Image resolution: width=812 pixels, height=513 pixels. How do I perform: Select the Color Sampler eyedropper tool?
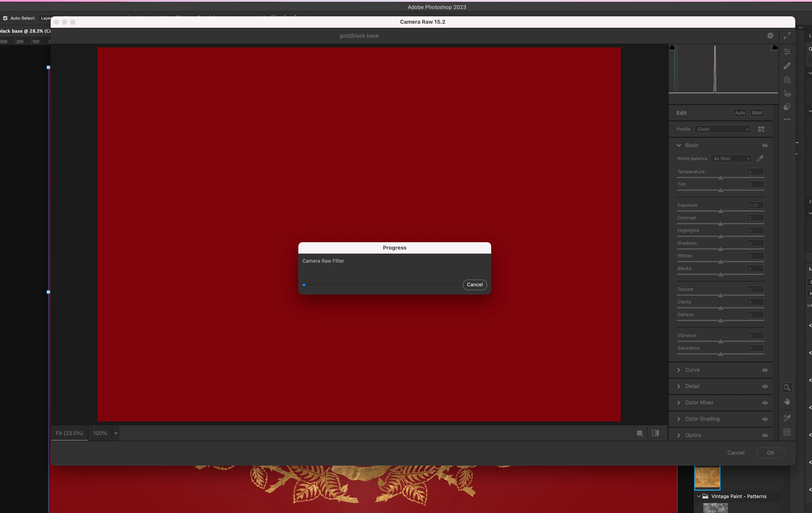pos(787,418)
